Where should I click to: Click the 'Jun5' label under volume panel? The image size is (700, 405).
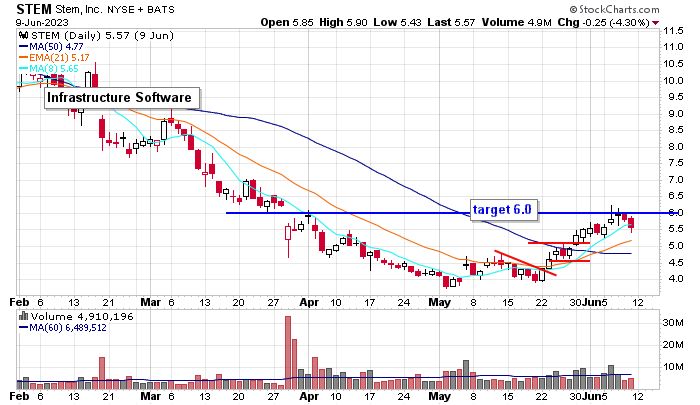(x=596, y=396)
